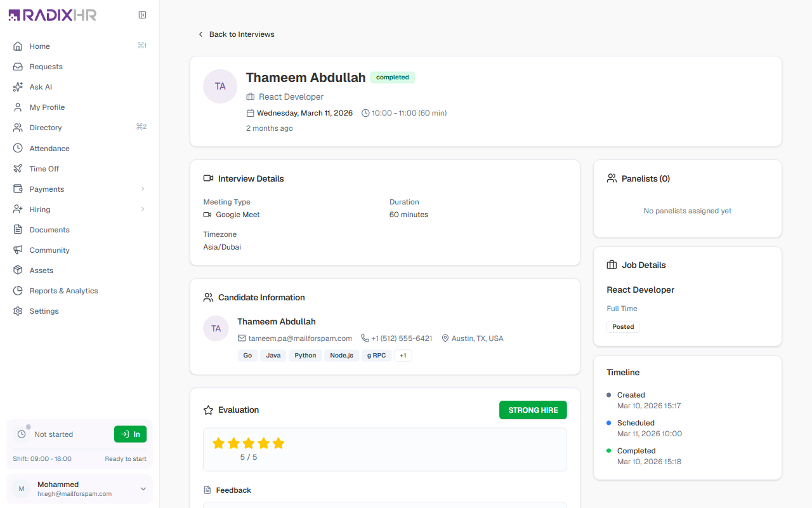812x508 pixels.
Task: Select the Go skill tag
Action: 247,356
